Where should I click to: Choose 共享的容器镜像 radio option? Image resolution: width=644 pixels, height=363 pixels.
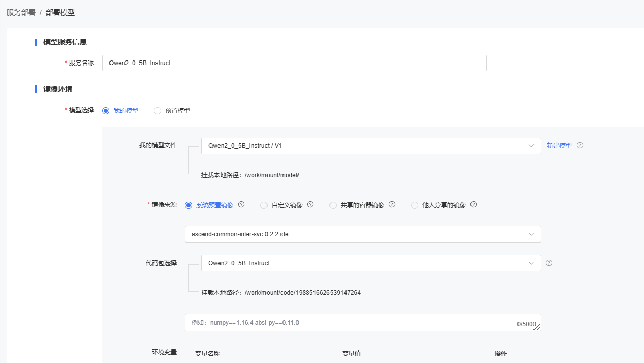(333, 205)
